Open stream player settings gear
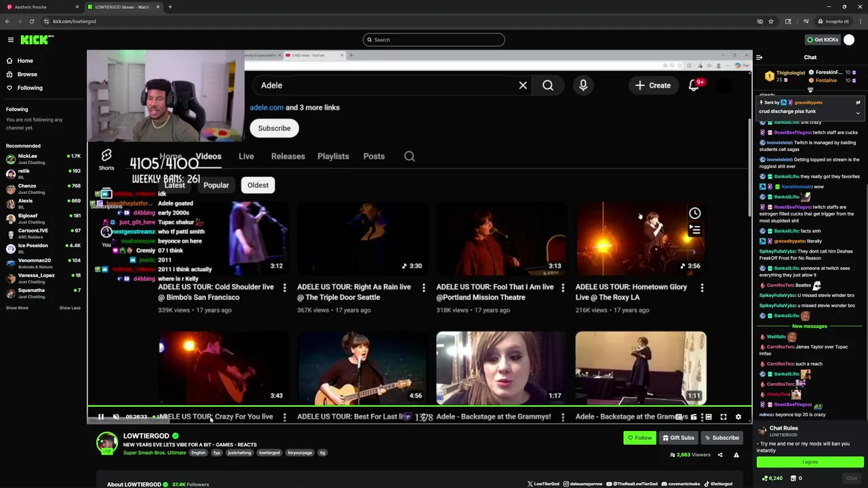 click(738, 417)
